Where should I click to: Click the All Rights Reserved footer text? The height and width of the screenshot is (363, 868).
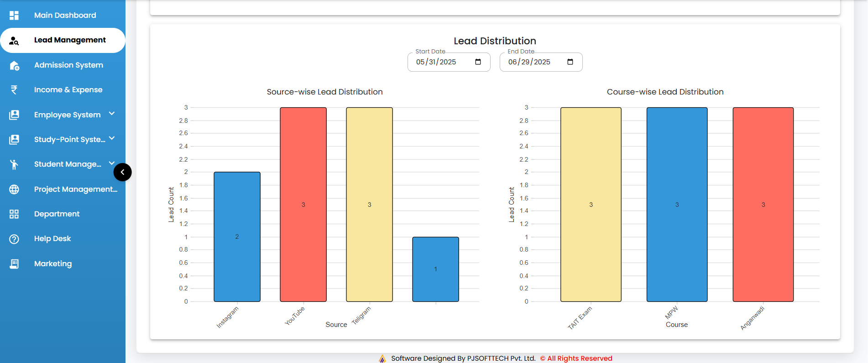(x=579, y=358)
